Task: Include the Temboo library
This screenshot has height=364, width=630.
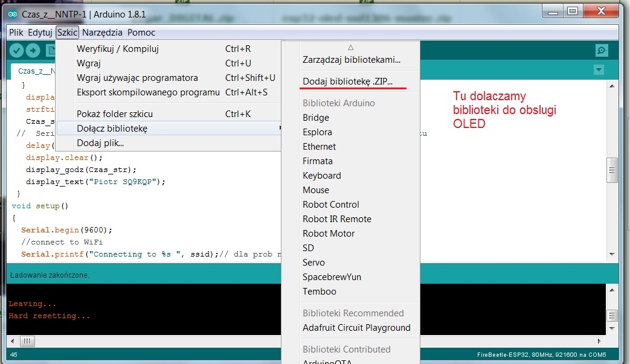Action: tap(351, 291)
